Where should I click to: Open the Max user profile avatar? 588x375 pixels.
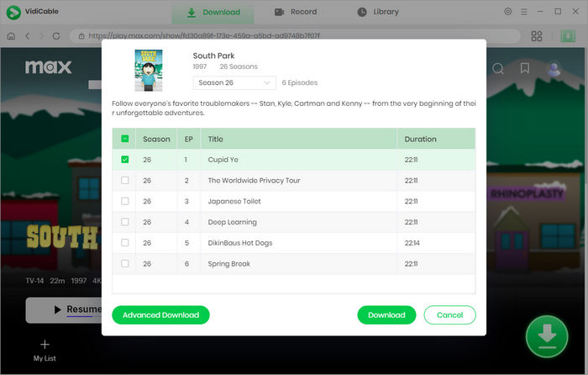click(554, 69)
